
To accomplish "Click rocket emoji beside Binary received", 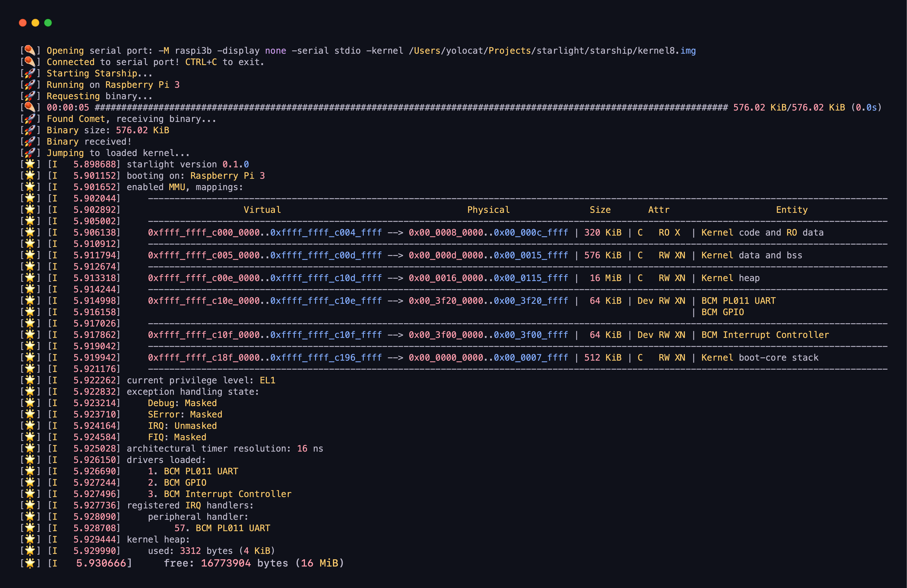I will click(30, 141).
